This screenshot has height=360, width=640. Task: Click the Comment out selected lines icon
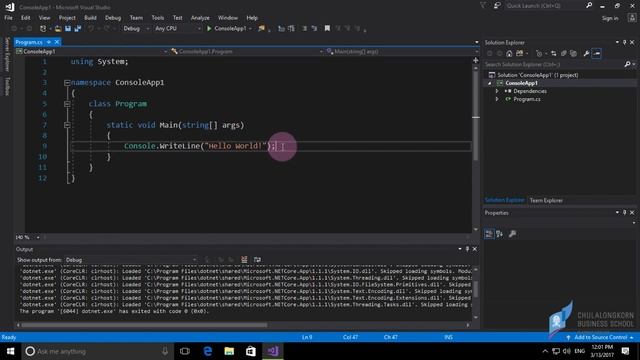pos(304,29)
